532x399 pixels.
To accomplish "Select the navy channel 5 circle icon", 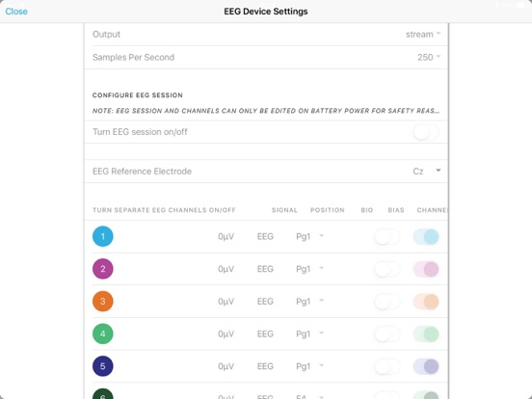I will point(103,366).
